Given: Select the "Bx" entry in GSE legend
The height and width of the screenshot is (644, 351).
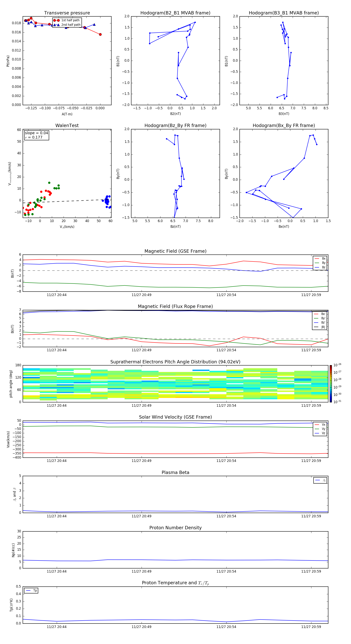Looking at the screenshot, I should point(320,259).
